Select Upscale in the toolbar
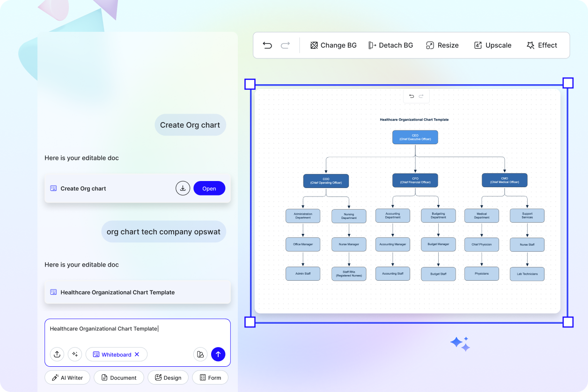588x392 pixels. pyautogui.click(x=492, y=45)
